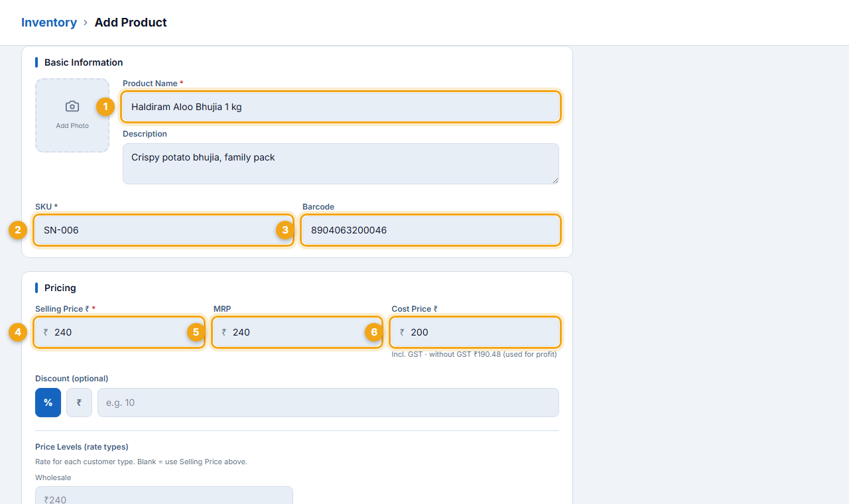Click the Pricing section heading

point(60,288)
